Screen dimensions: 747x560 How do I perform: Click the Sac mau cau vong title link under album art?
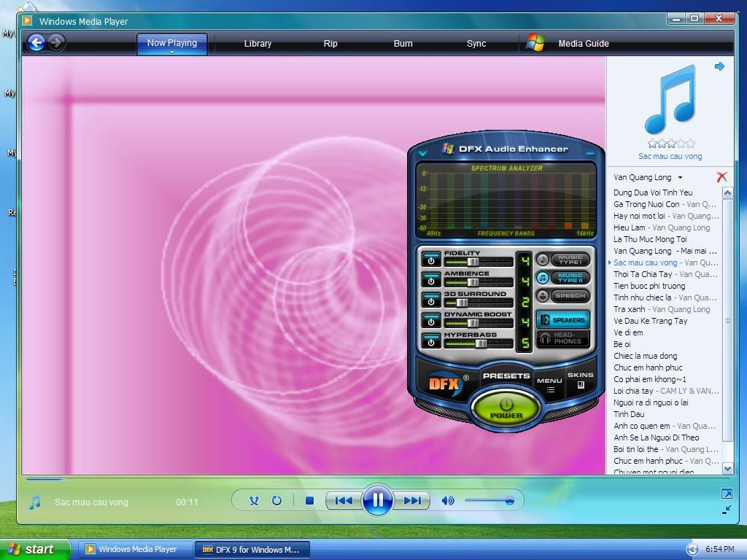670,156
